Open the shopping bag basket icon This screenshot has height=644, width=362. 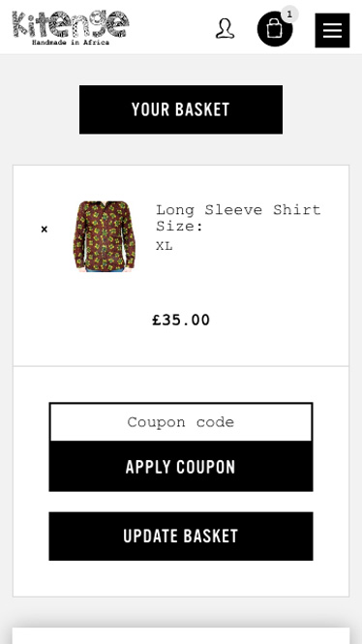coord(275,29)
